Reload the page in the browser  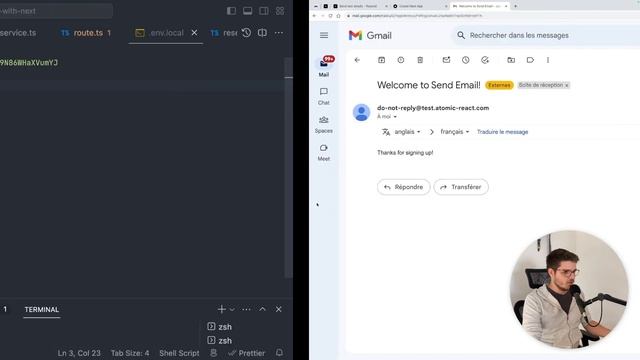[x=330, y=16]
